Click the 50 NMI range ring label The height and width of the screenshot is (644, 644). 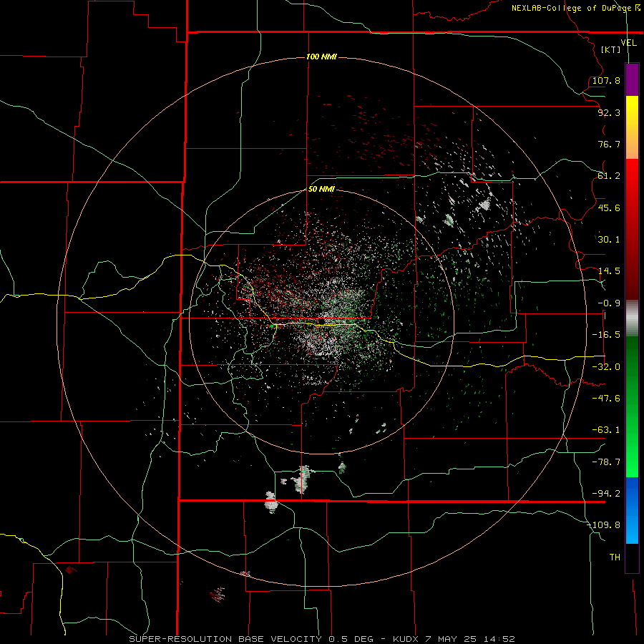(x=321, y=189)
